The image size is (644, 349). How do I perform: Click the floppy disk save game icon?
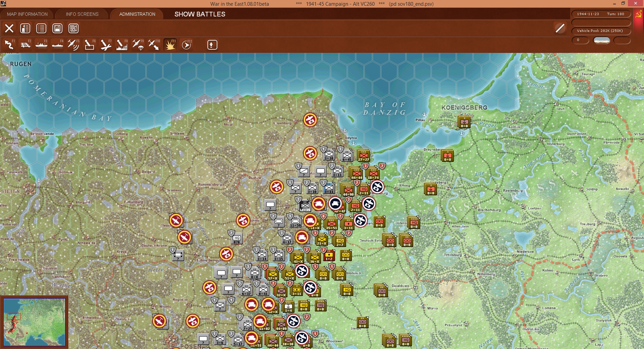pos(57,29)
